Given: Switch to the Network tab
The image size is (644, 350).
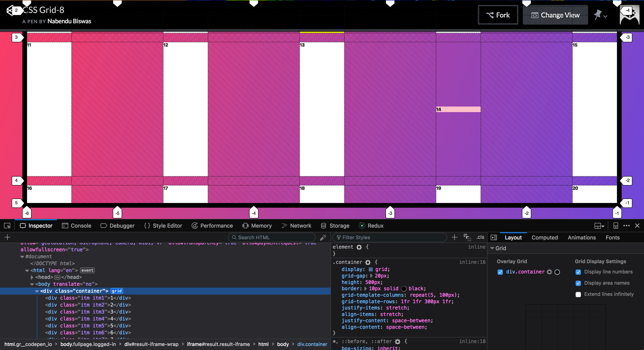Looking at the screenshot, I should 296,226.
